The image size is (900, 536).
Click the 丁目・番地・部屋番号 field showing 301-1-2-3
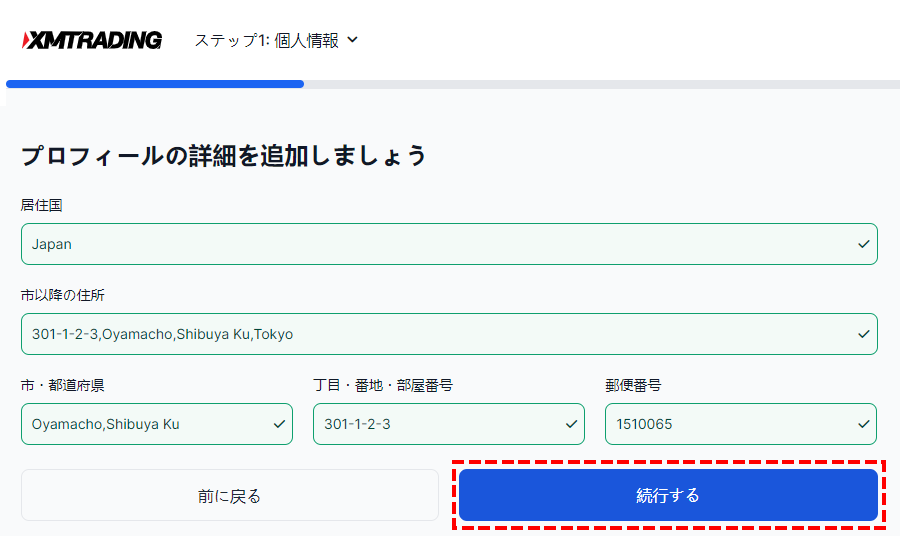[x=449, y=424]
